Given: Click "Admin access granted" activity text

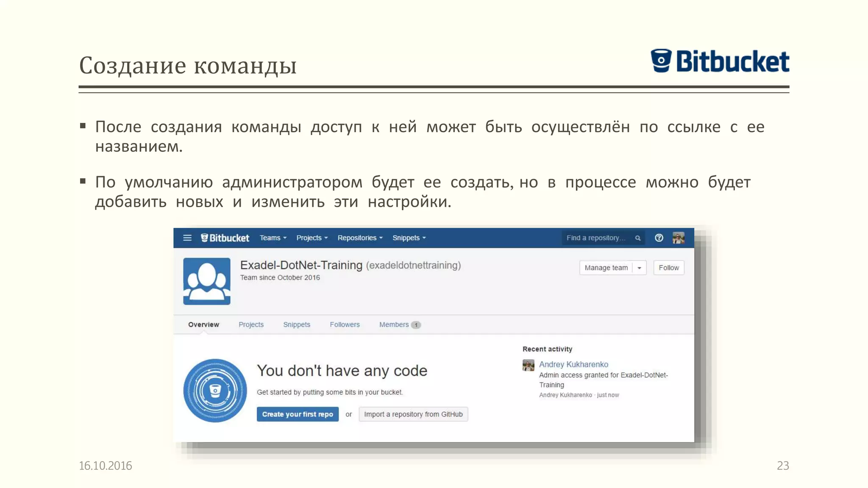Looking at the screenshot, I should (x=603, y=380).
